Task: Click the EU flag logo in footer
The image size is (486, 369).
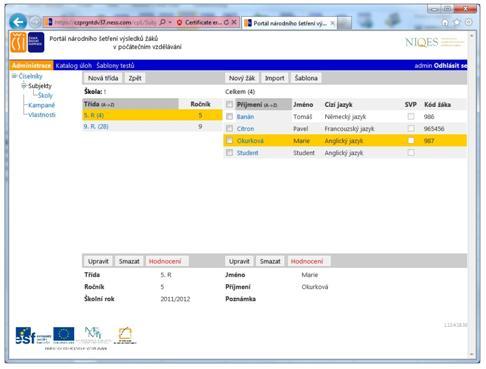Action: pos(63,335)
